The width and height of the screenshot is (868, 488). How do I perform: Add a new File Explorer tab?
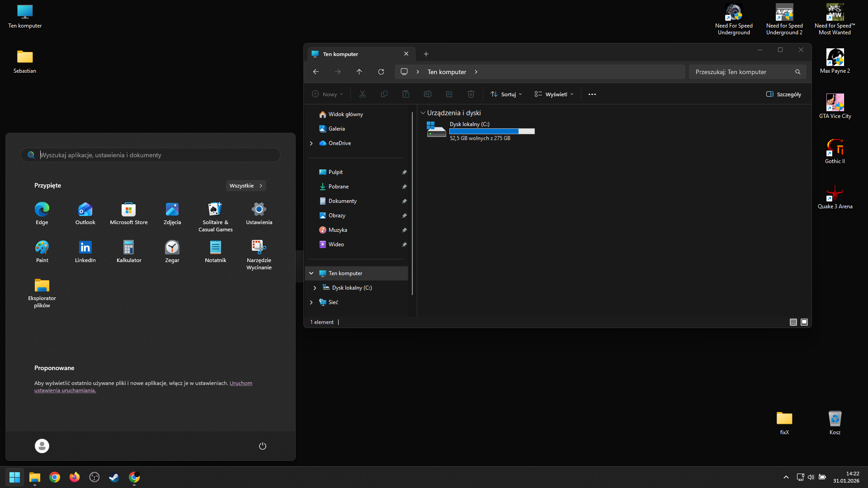tap(426, 54)
